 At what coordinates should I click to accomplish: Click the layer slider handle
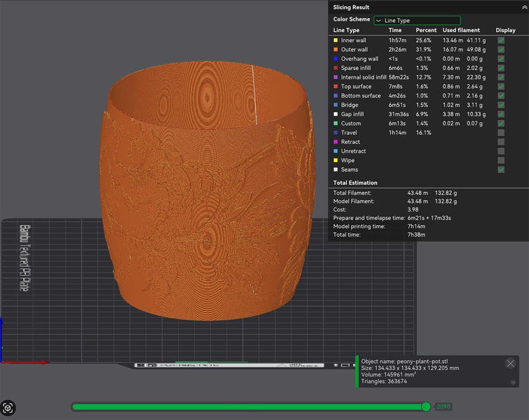click(x=426, y=407)
